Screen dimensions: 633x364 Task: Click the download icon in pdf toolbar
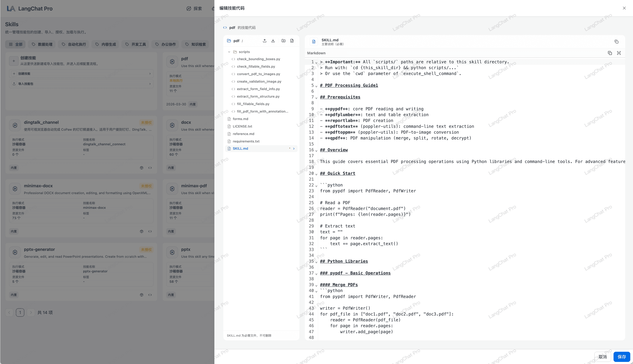click(273, 41)
